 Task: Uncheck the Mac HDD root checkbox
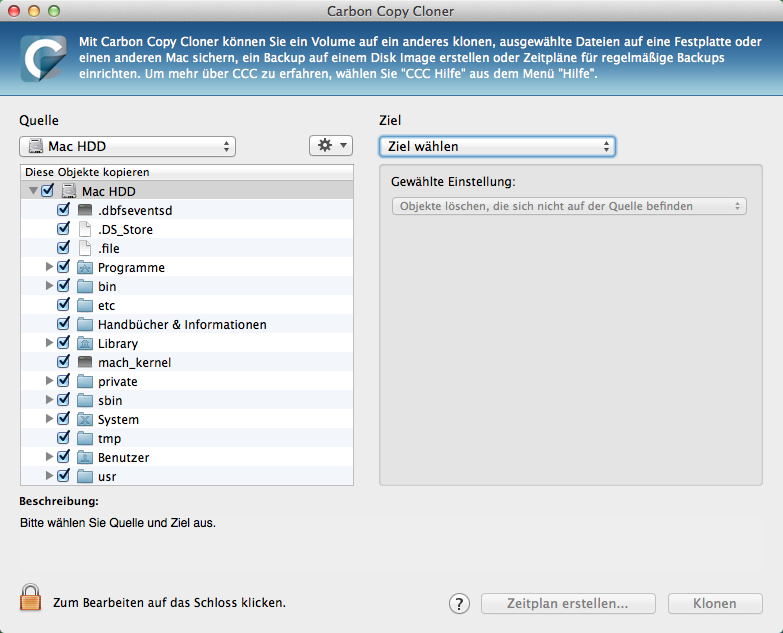[x=47, y=191]
